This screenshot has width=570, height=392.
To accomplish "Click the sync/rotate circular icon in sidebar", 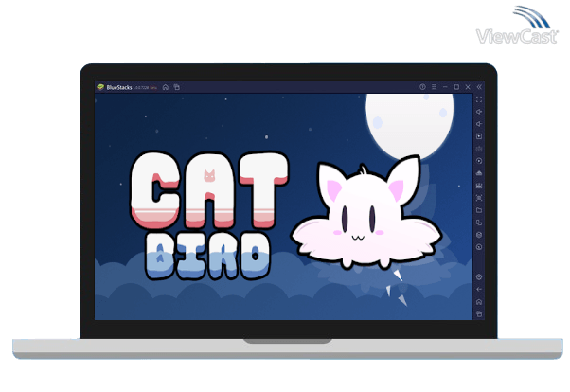I will (x=479, y=161).
